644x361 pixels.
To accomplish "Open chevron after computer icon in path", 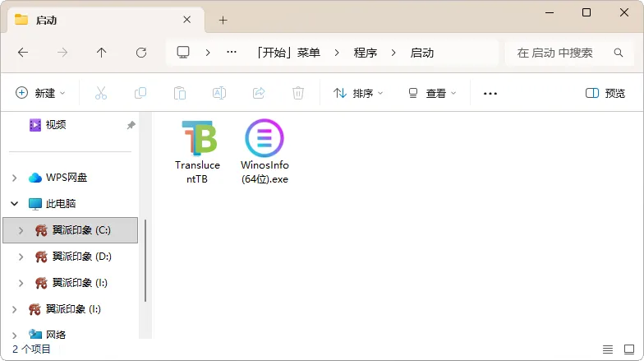I will click(x=208, y=53).
